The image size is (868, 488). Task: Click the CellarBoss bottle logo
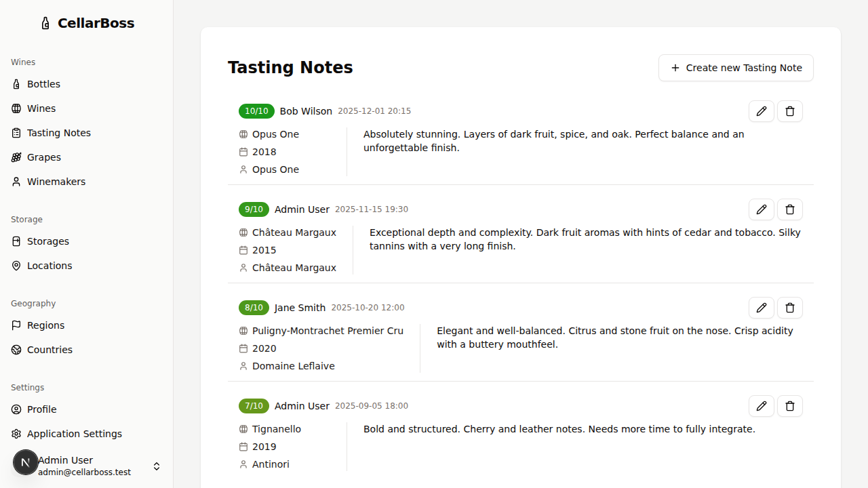tap(45, 22)
